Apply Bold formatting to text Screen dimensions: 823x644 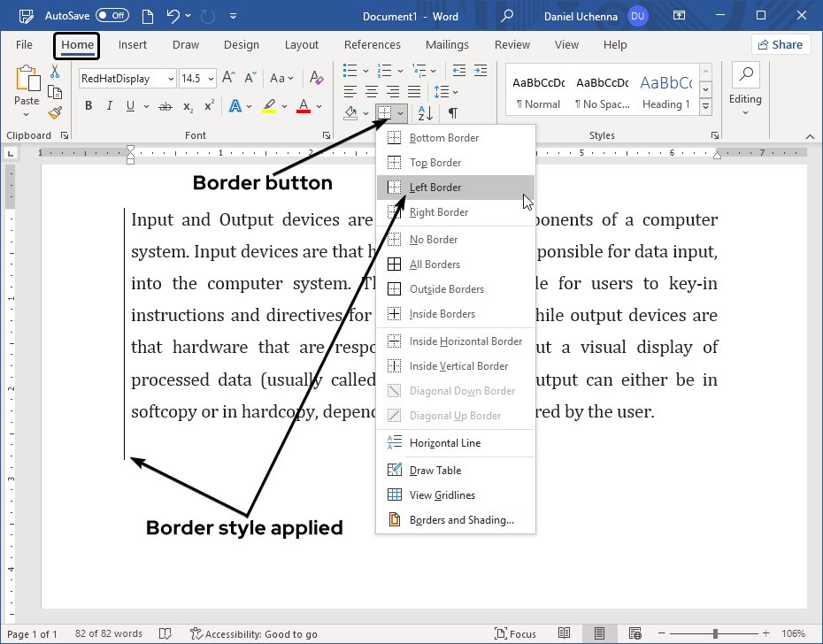[88, 107]
